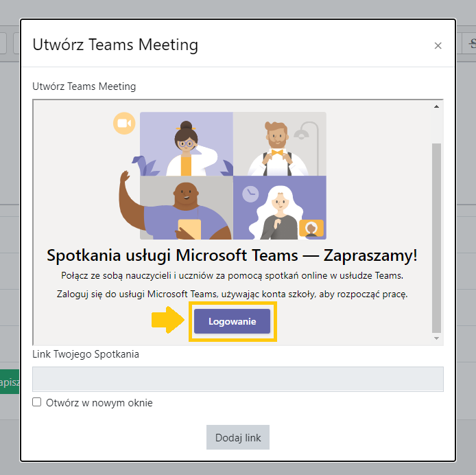476x475 pixels.
Task: Click the vertical scrollbar thumb
Action: [x=436, y=238]
